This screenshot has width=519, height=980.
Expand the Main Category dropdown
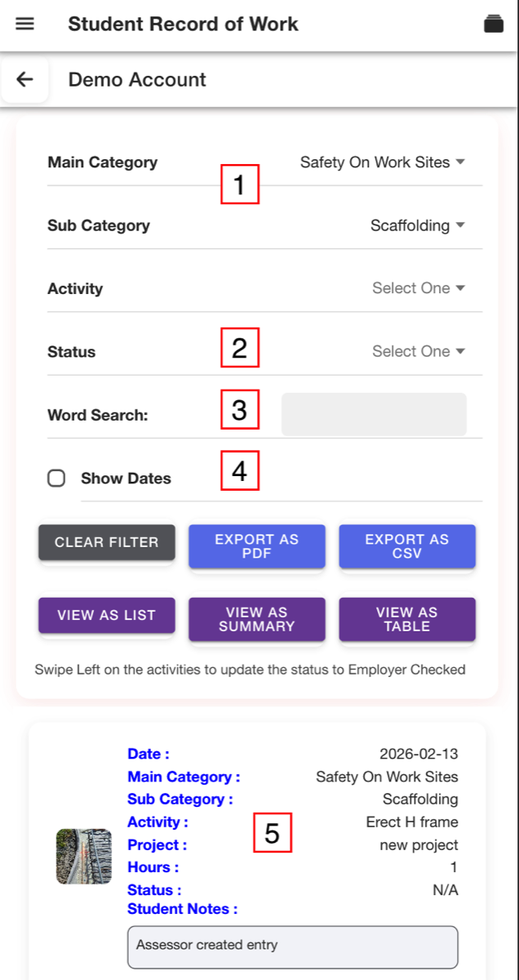383,163
